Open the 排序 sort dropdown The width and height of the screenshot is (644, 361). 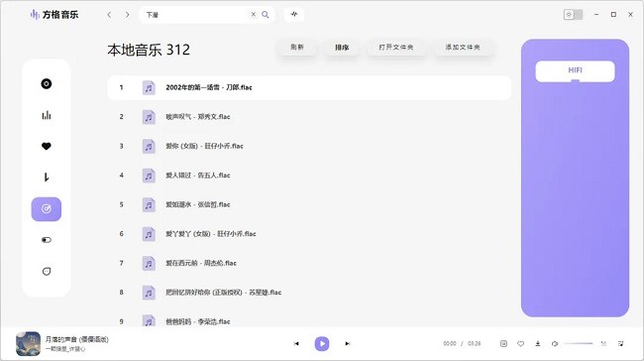[x=342, y=48]
